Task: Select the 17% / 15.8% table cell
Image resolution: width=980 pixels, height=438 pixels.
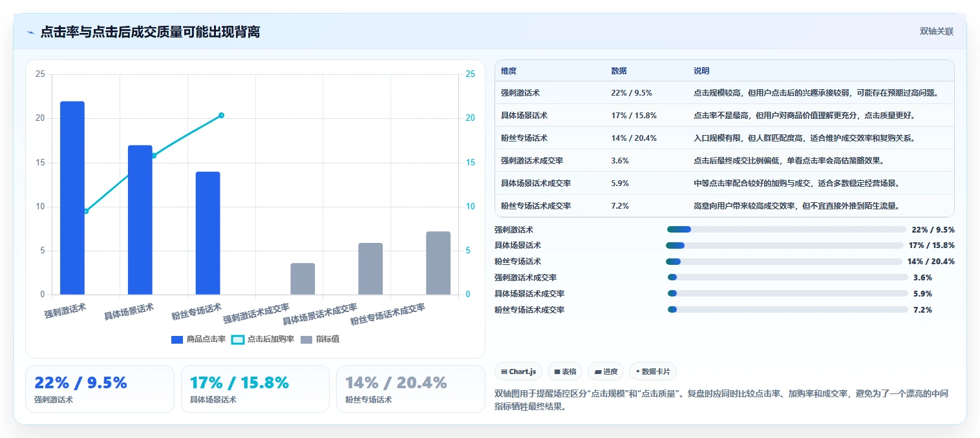Action: point(634,116)
